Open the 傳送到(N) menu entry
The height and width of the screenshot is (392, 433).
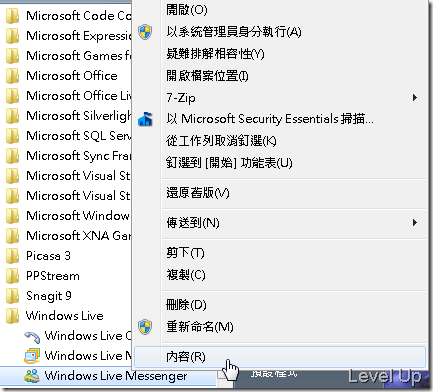click(x=280, y=223)
